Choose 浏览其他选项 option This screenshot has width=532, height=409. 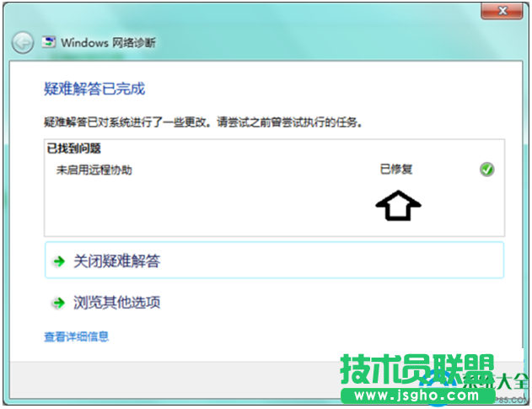(x=274, y=303)
